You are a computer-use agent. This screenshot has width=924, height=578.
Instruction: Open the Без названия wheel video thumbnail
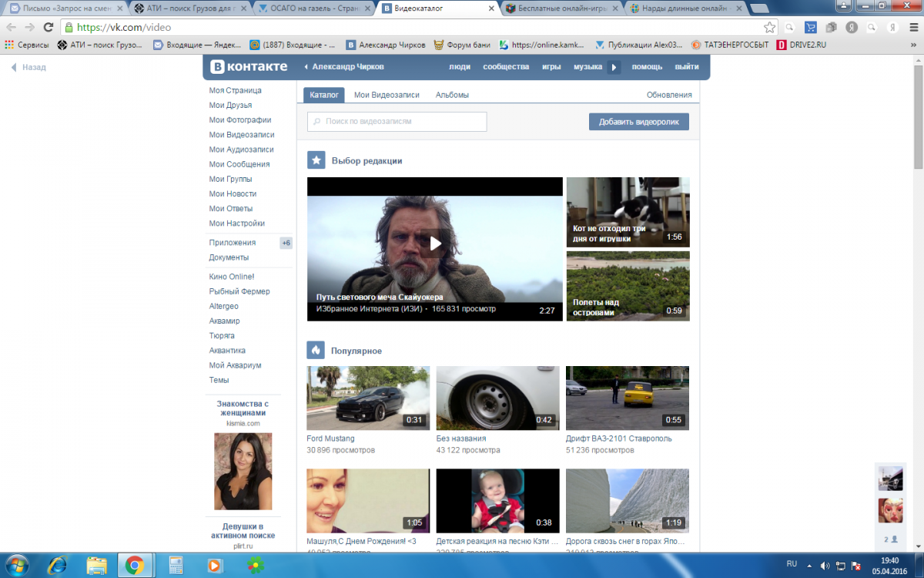coord(497,398)
